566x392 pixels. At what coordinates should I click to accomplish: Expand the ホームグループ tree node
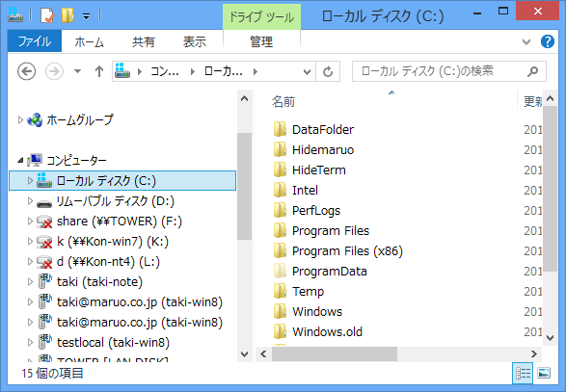(20, 119)
